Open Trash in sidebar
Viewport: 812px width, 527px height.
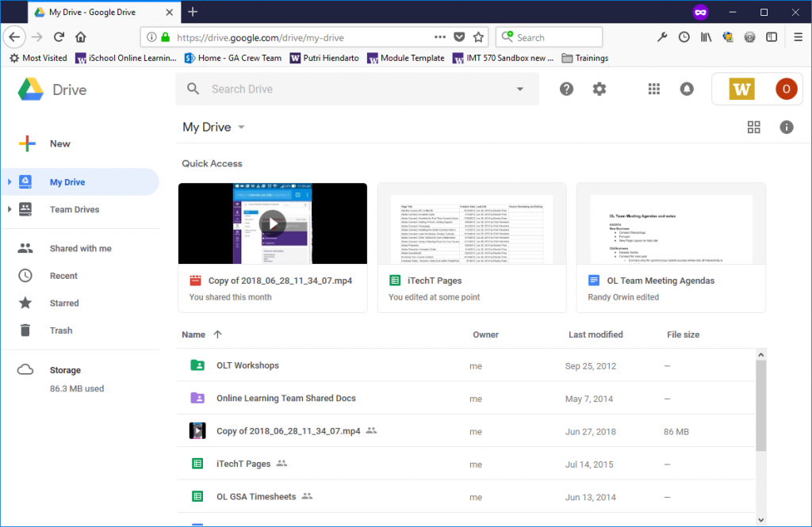(x=80, y=330)
